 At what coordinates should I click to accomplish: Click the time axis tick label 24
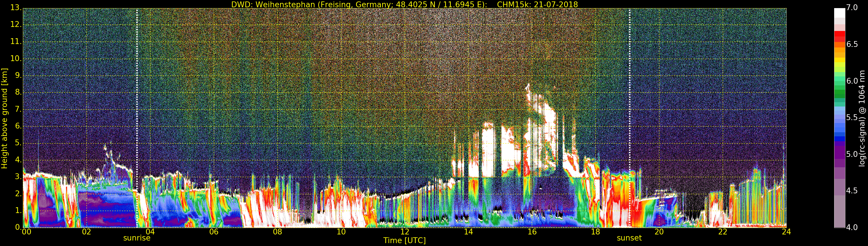pyautogui.click(x=786, y=232)
